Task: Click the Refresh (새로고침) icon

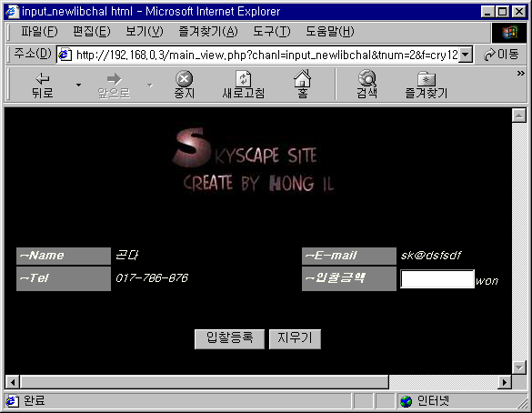Action: tap(244, 79)
